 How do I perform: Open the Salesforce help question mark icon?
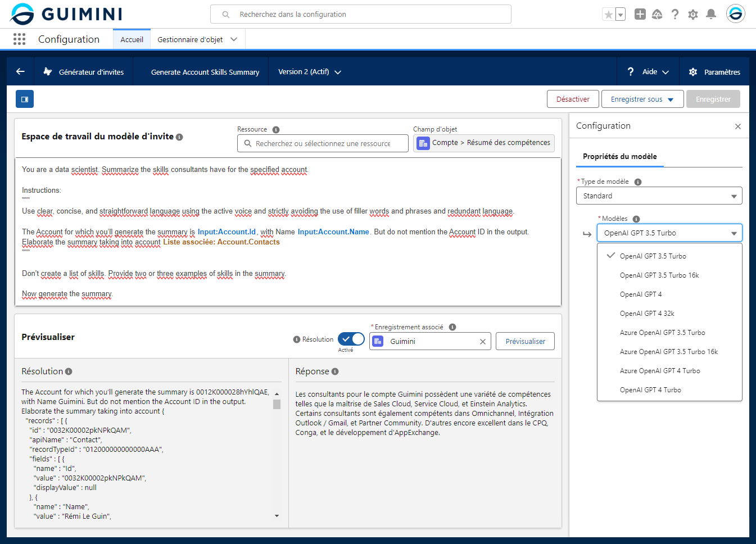[675, 14]
